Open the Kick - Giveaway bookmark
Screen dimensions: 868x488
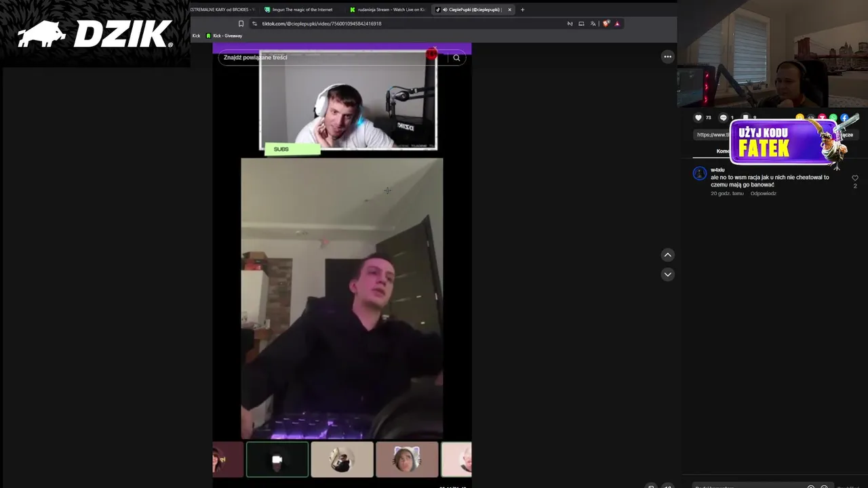point(224,36)
